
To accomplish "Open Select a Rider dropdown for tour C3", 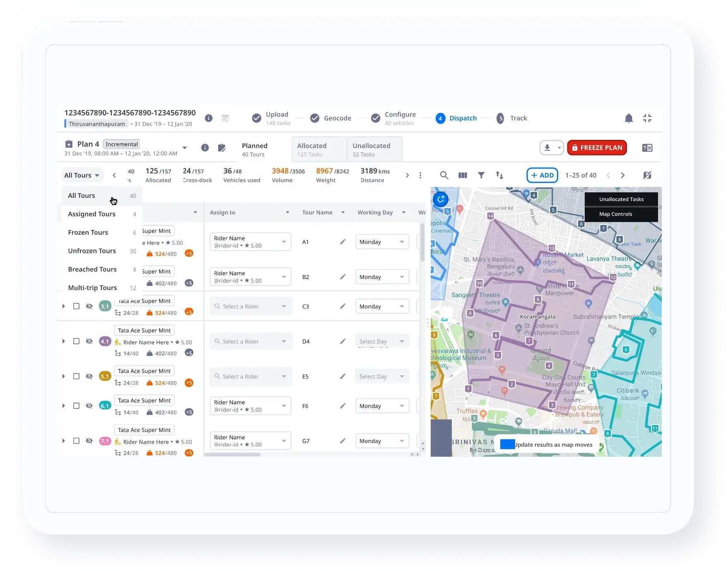I will [251, 306].
